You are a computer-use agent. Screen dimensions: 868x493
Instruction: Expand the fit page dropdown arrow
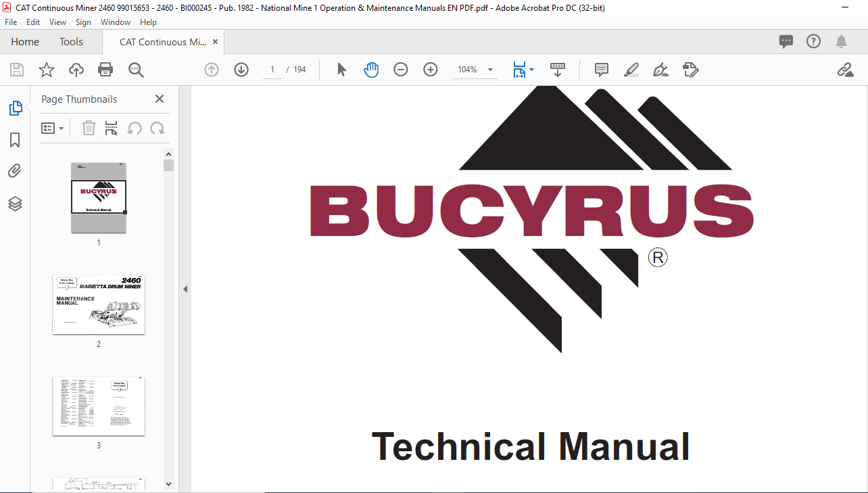[531, 70]
